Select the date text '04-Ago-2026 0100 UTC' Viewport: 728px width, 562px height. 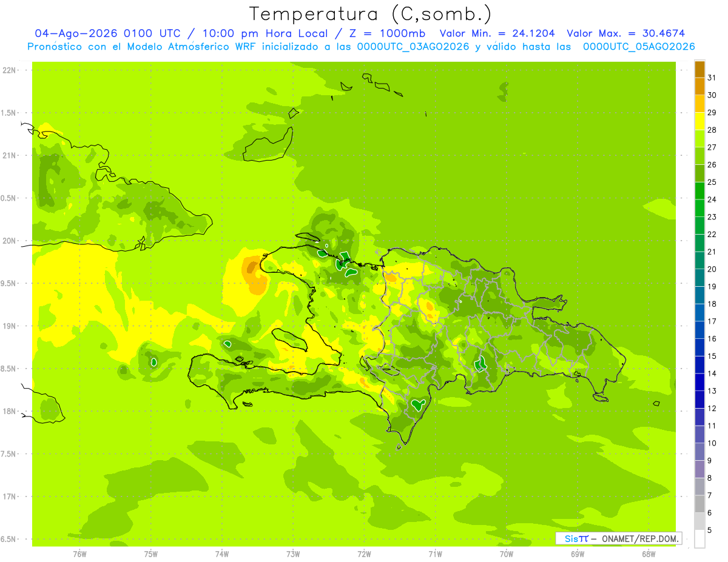click(107, 33)
